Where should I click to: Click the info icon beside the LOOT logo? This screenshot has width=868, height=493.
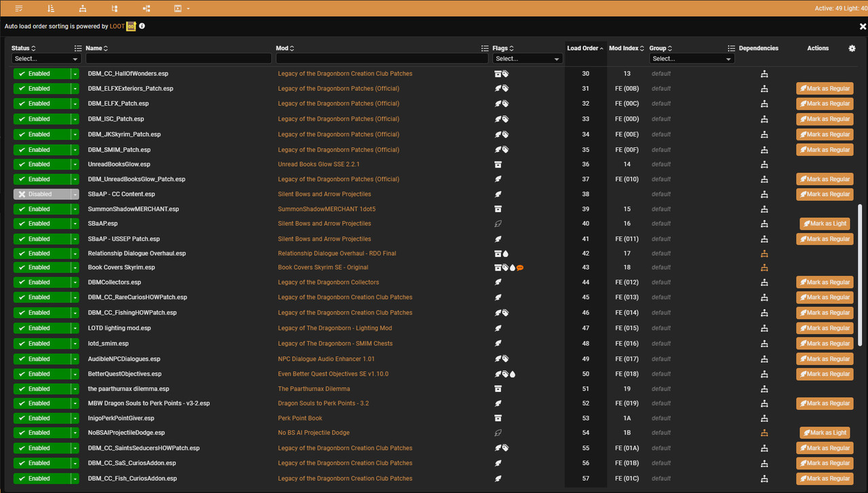coord(142,26)
